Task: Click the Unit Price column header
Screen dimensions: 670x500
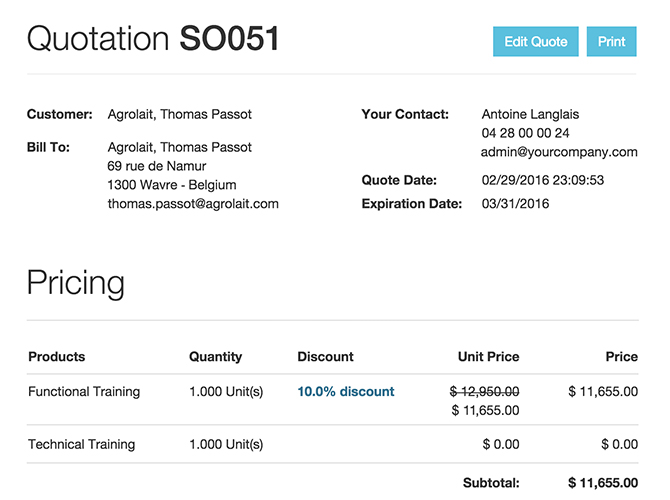Action: (x=488, y=357)
